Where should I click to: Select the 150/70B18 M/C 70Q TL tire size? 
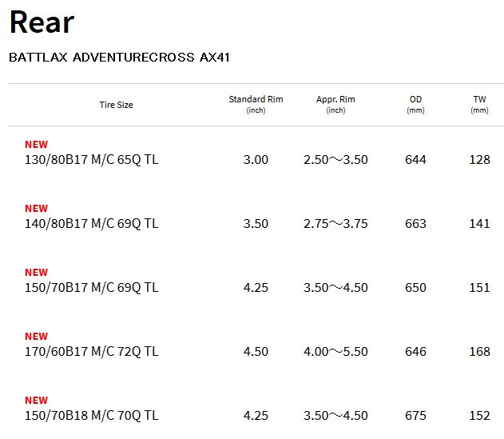[x=92, y=416]
